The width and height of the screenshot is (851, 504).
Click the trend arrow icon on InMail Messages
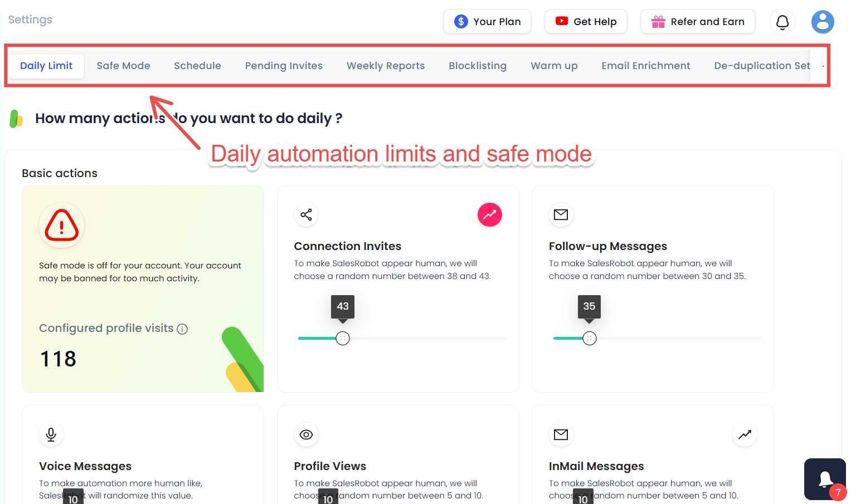coord(745,434)
